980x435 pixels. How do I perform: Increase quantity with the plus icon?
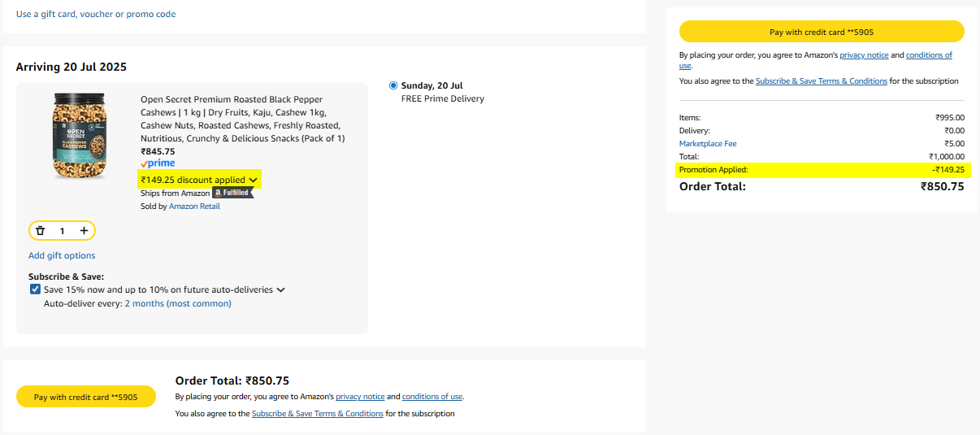pos(84,231)
